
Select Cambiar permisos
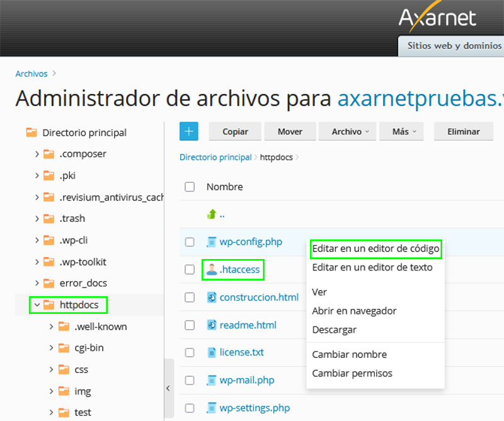[352, 373]
